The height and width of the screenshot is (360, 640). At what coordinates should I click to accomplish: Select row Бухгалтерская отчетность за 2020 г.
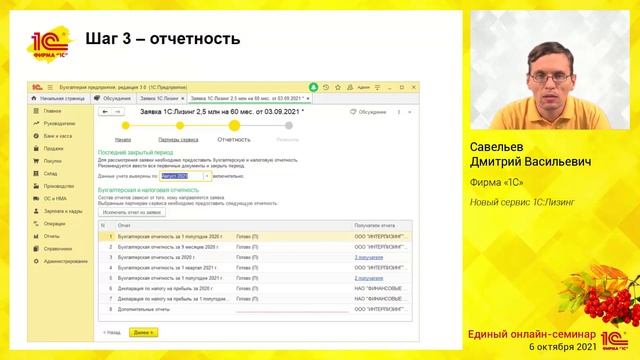click(255, 258)
